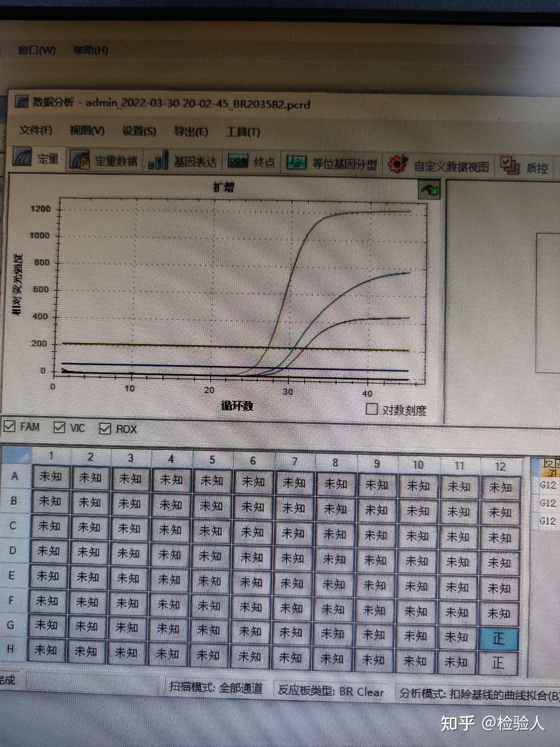
Task: Select well H12 marked 正
Action: click(498, 663)
